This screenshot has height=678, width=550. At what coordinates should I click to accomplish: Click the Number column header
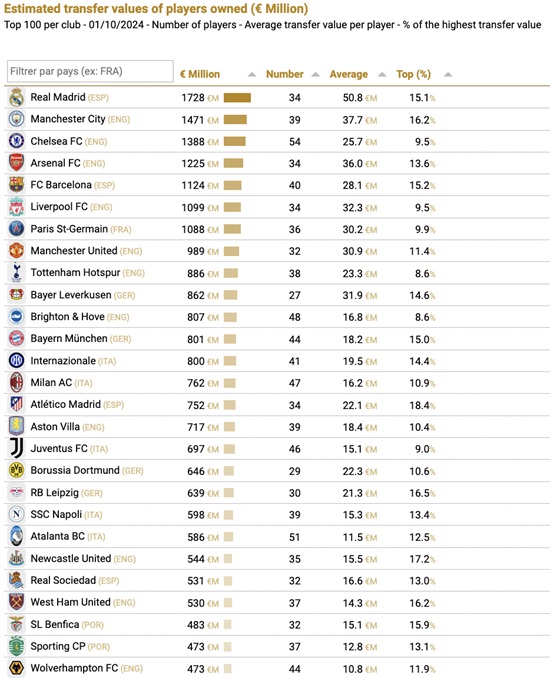point(285,74)
